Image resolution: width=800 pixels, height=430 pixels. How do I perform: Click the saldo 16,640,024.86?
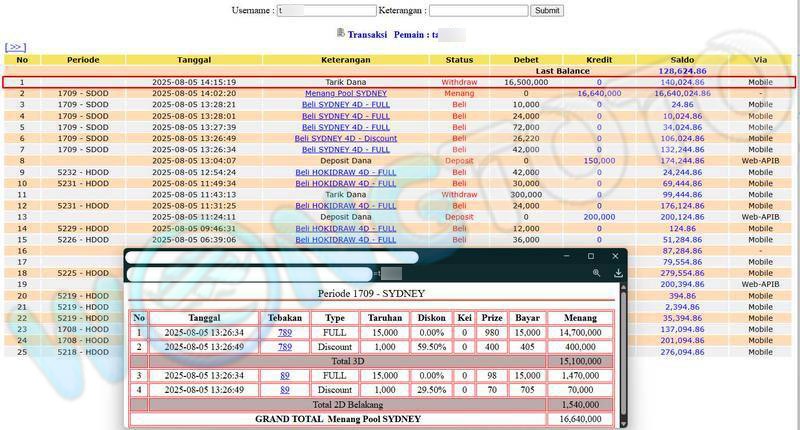coord(682,93)
